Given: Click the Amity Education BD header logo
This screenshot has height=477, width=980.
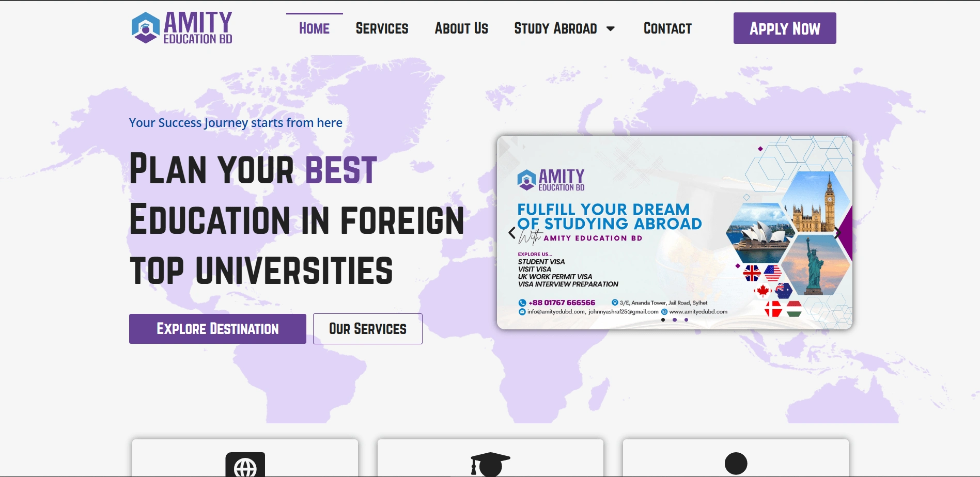Looking at the screenshot, I should [182, 28].
